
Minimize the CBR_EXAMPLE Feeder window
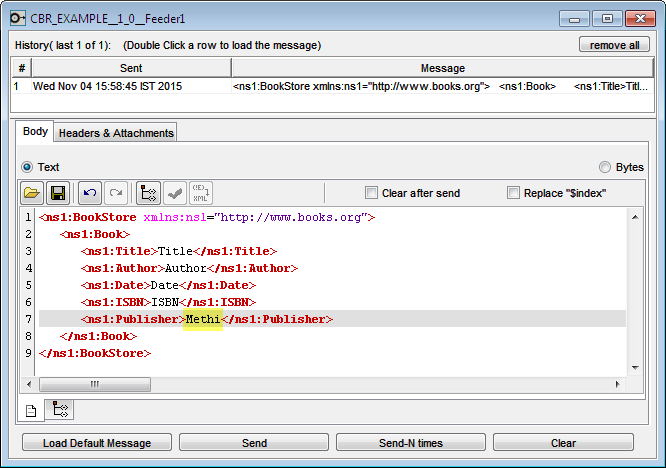[x=574, y=19]
